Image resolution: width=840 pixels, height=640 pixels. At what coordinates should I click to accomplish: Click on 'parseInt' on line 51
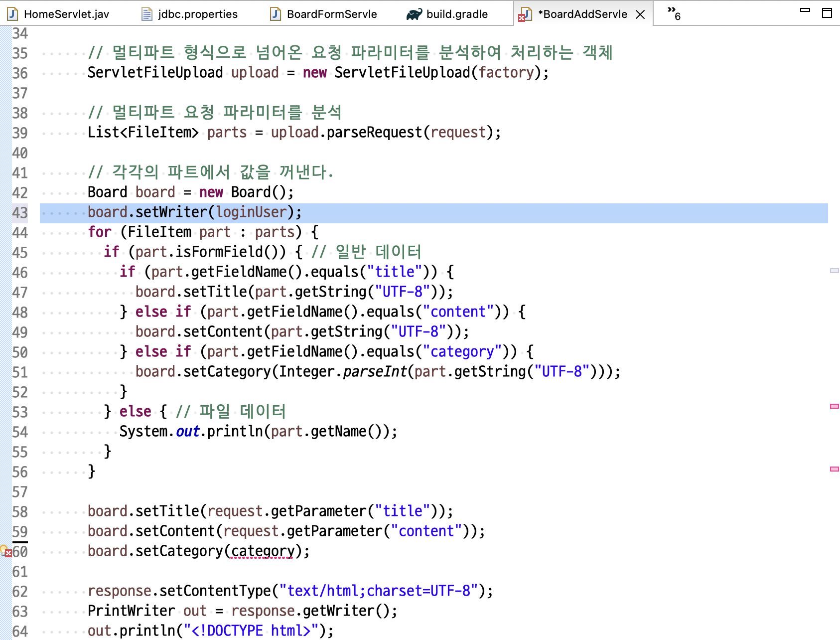(x=374, y=372)
